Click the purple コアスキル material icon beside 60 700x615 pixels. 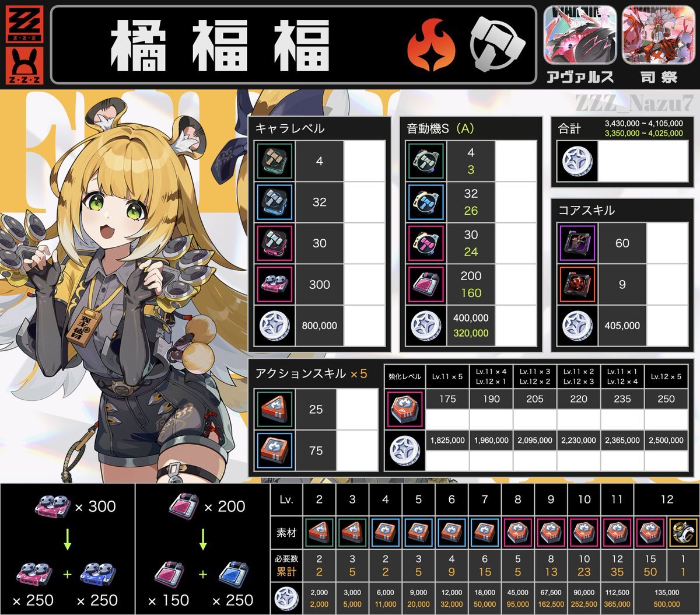coord(577,243)
